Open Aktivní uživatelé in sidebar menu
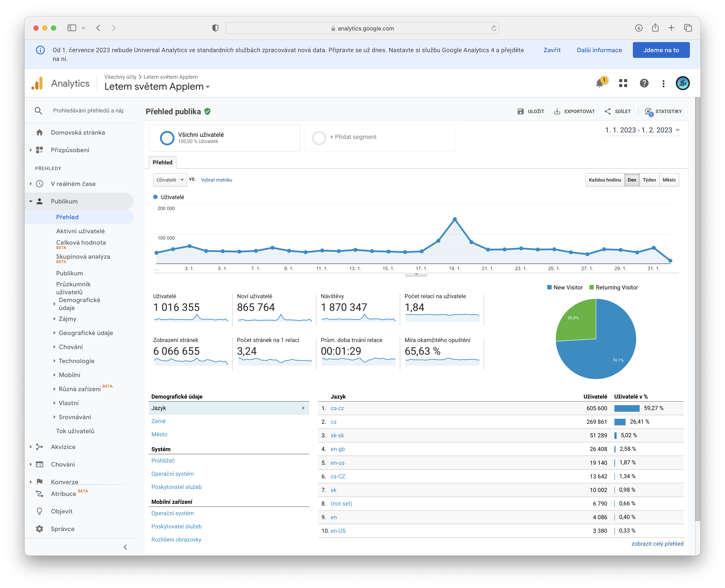 80,231
